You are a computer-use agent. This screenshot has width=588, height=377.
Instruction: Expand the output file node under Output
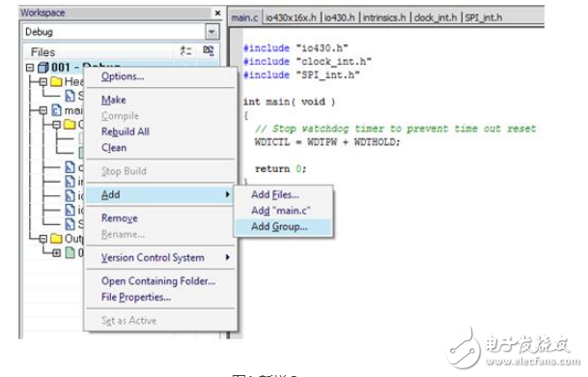(56, 252)
